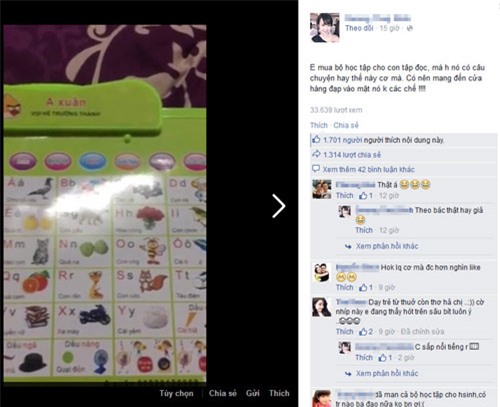Screen dimensions: 500x407
Task: Click like thumb showing 2 on 'Dạy trẻ' comment
Action: [363, 331]
